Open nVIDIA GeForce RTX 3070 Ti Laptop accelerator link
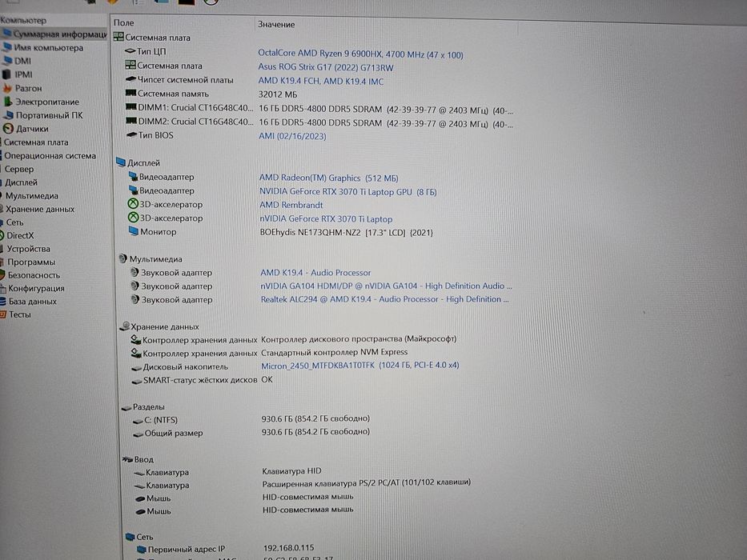 tap(326, 218)
